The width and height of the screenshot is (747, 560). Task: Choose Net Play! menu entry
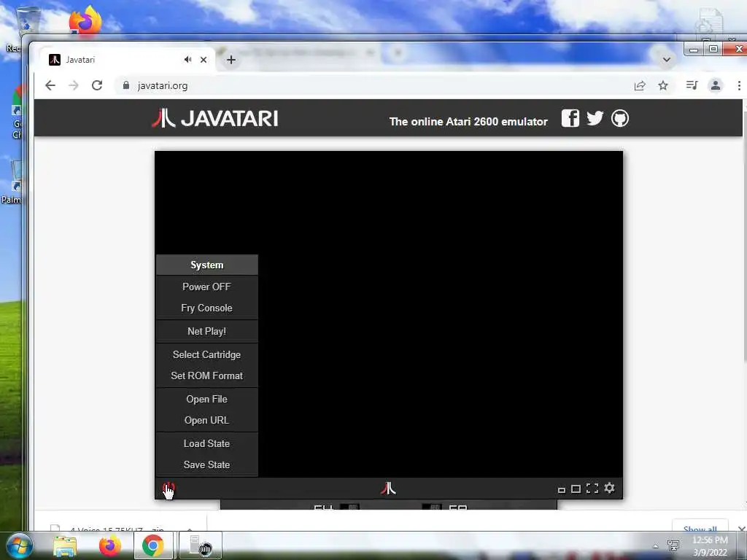[206, 332]
